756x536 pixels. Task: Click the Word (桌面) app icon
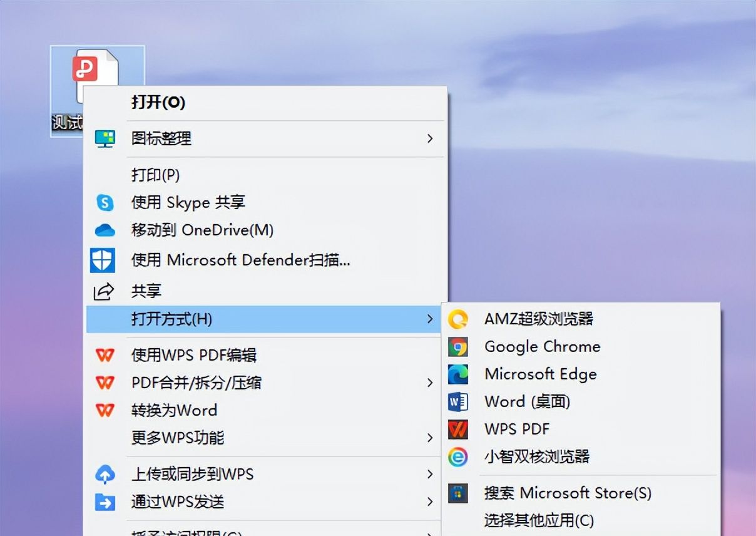458,402
